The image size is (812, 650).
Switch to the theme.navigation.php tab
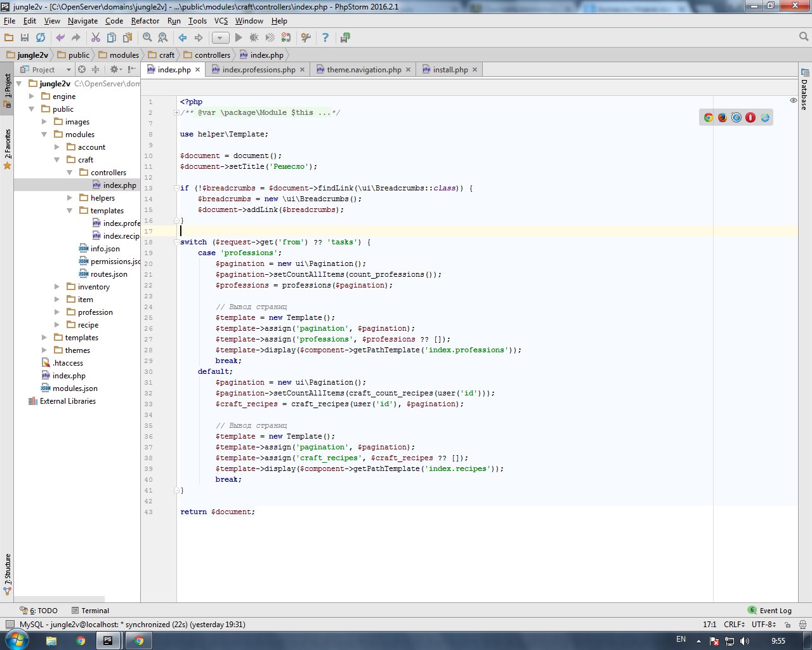363,70
